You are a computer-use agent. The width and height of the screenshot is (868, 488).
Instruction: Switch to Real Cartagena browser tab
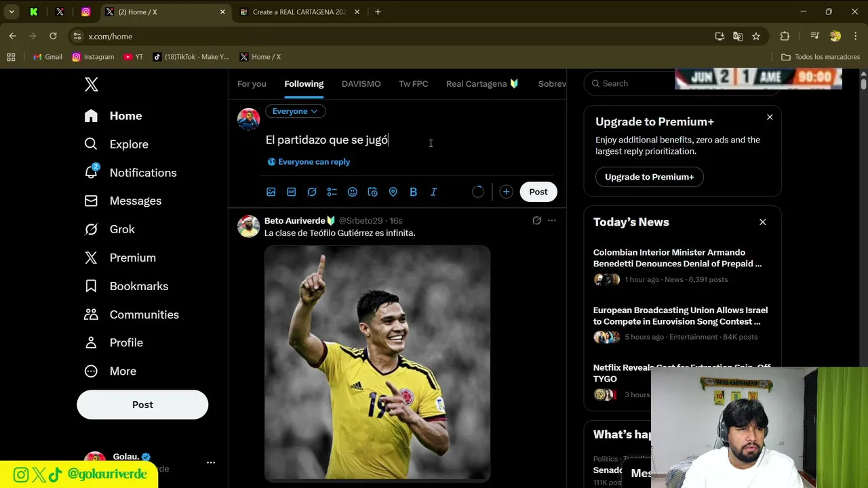pos(299,12)
